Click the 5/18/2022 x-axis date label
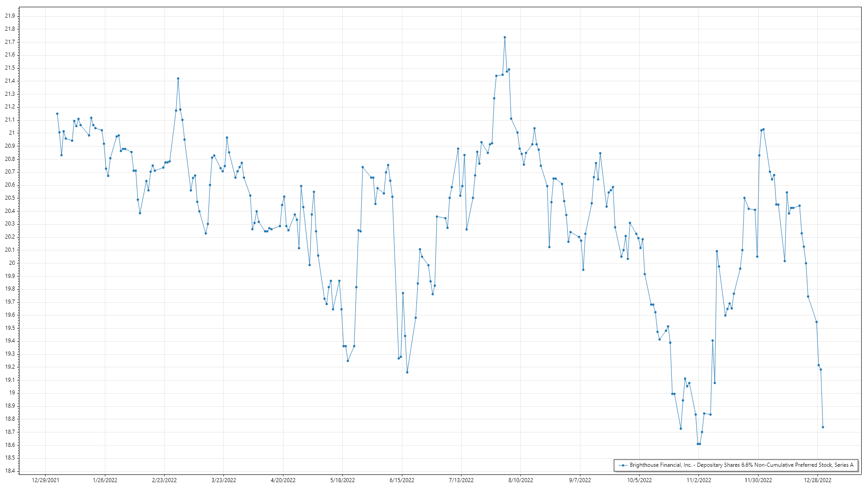Screen dimensions: 868x488 click(342, 480)
